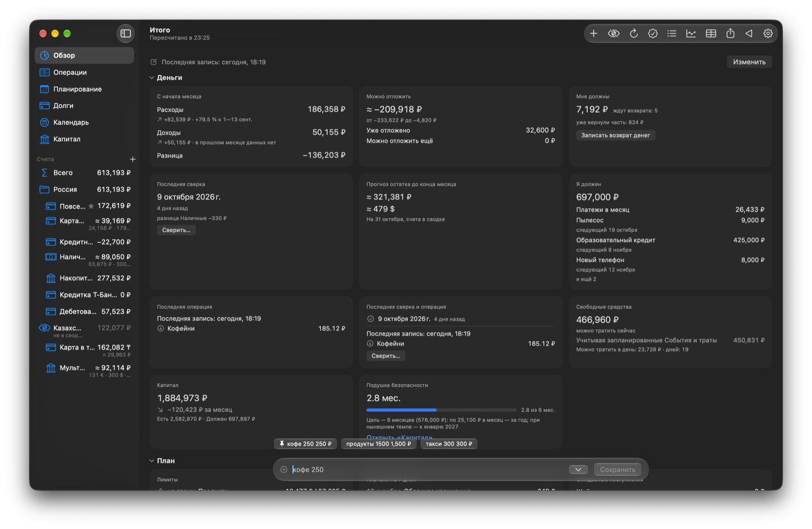Toggle the sidebar with the panel icon
812x529 pixels.
click(x=125, y=33)
